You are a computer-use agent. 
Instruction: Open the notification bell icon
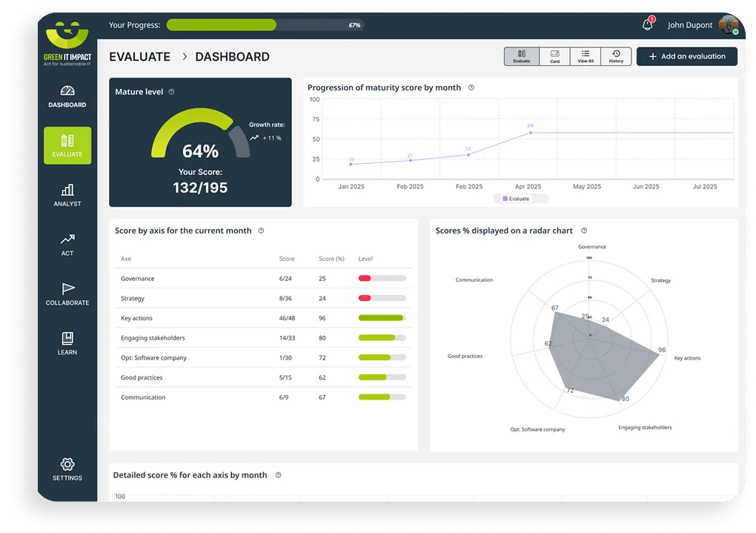click(647, 25)
